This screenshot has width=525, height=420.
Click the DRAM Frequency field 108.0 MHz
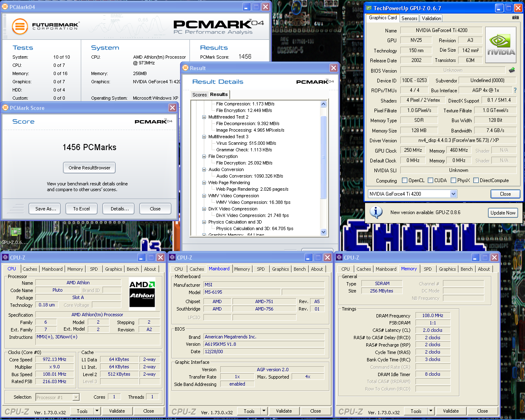click(433, 315)
